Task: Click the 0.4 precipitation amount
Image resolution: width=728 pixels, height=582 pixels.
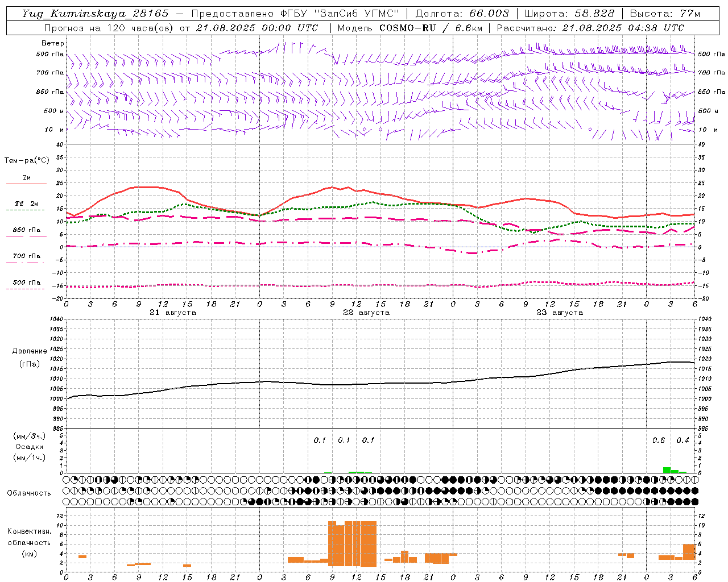Action: (682, 440)
